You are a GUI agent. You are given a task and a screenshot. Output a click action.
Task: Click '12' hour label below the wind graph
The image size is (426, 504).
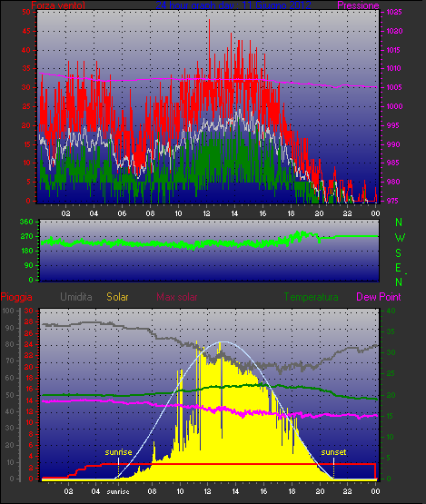206,213
